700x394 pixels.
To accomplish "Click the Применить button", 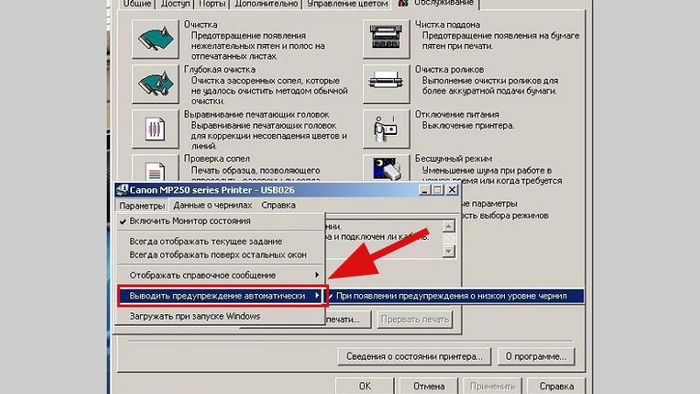I will click(492, 386).
